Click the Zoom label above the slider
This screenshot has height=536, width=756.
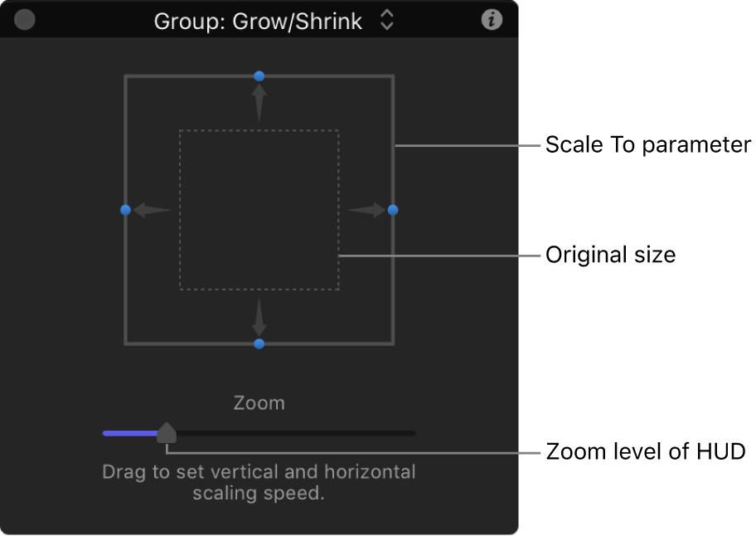(259, 402)
